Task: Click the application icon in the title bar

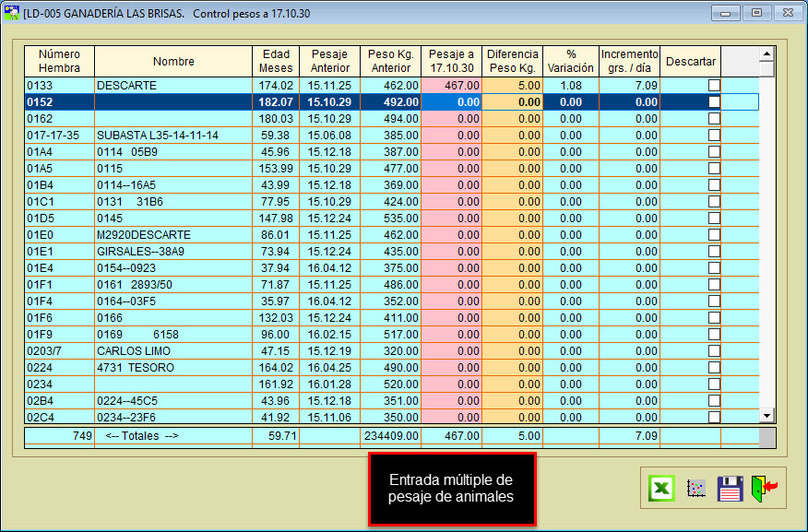Action: [x=12, y=14]
